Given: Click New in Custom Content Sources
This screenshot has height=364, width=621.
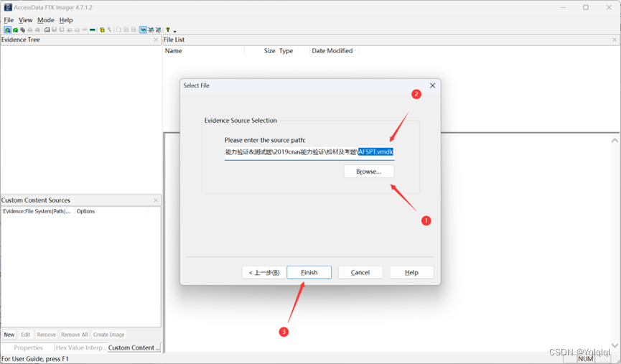Looking at the screenshot, I should [9, 335].
